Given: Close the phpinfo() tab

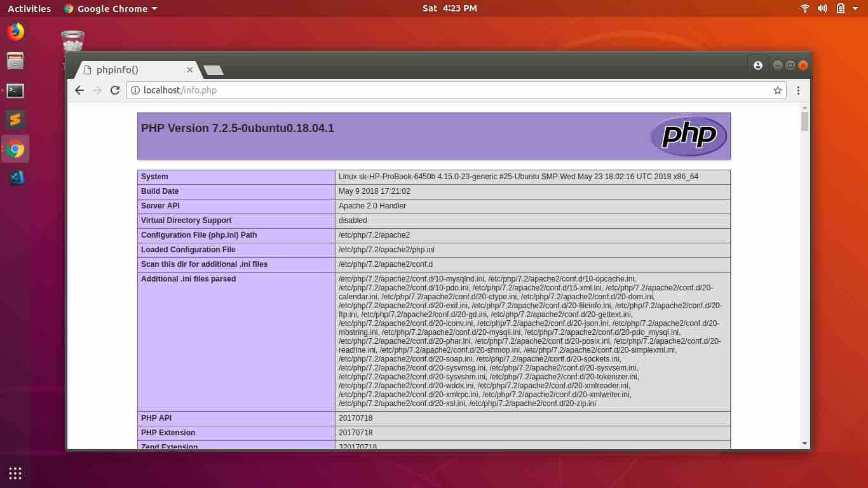Looking at the screenshot, I should coord(189,70).
